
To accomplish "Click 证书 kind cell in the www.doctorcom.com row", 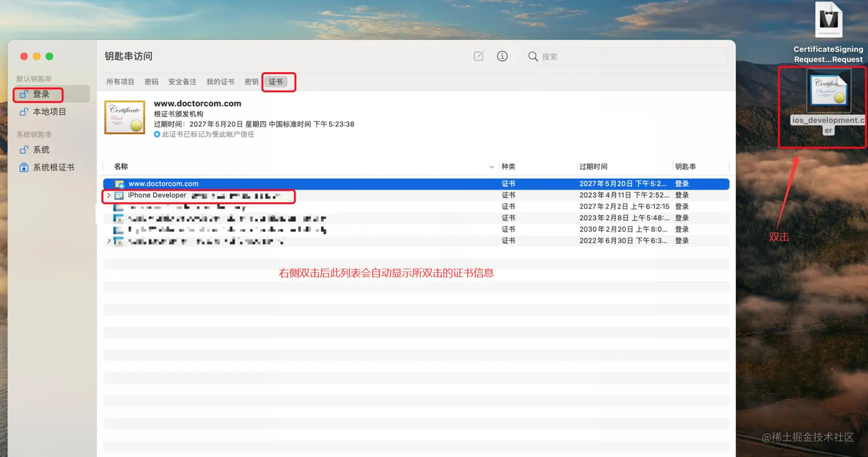I will point(508,184).
